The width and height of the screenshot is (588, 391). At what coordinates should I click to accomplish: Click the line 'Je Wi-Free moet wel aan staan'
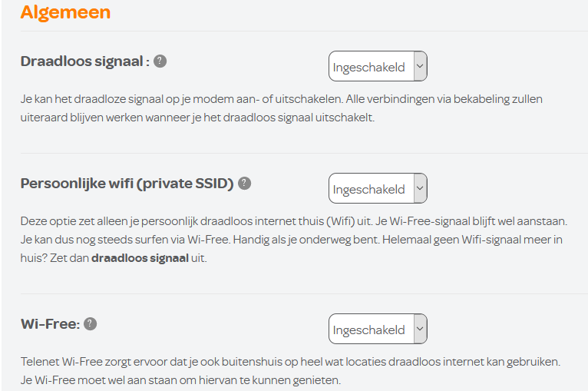coord(180,379)
